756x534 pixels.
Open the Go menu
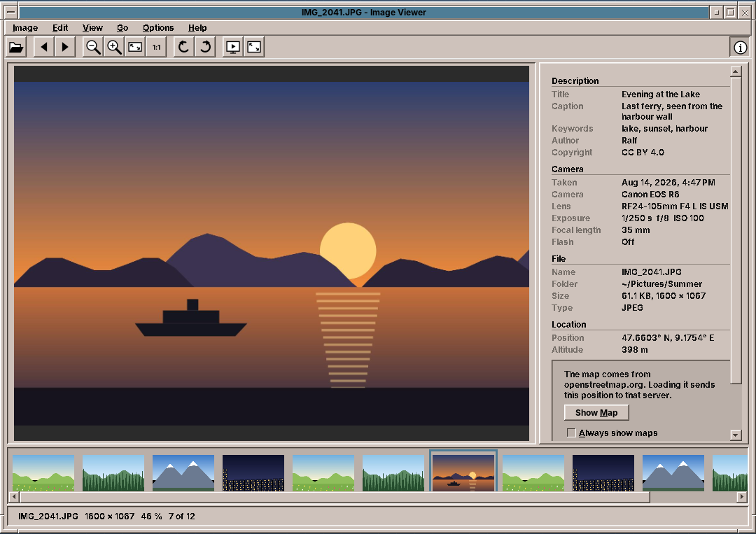pyautogui.click(x=122, y=28)
